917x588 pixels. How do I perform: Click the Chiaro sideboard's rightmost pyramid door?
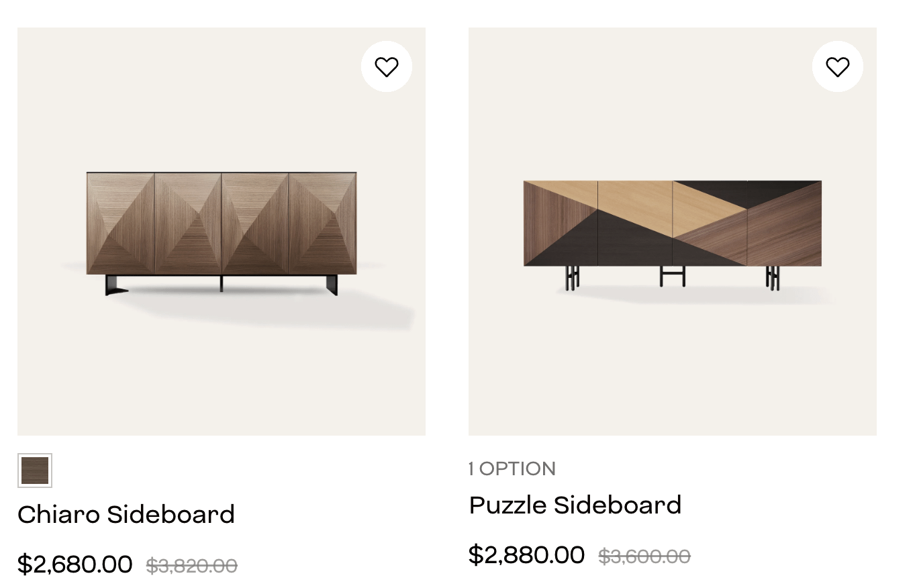pos(322,223)
